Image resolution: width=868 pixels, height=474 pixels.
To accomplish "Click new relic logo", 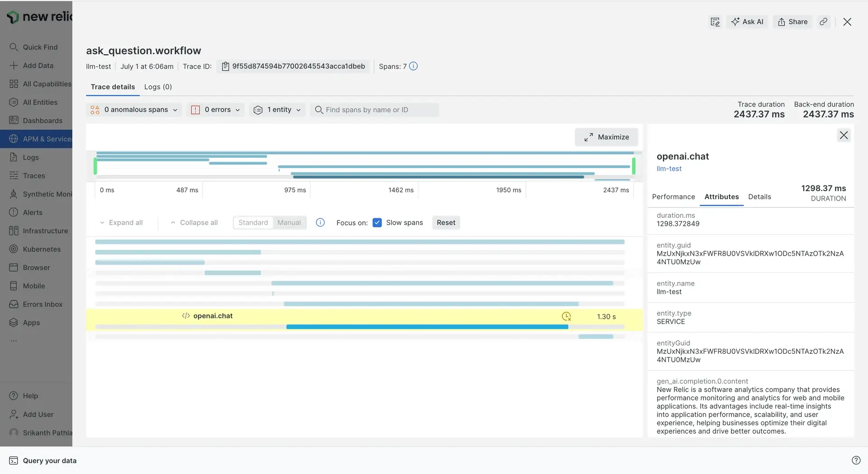I will (x=40, y=17).
